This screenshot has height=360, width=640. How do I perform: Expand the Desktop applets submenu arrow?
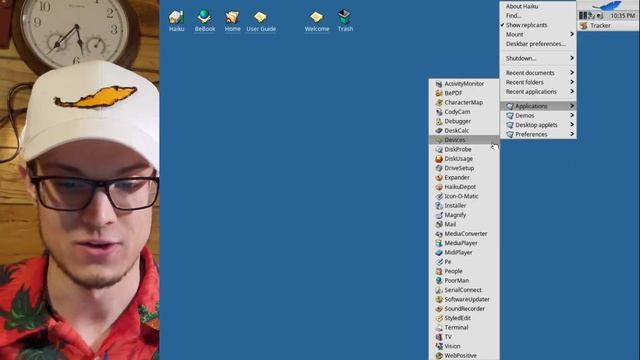click(x=572, y=125)
